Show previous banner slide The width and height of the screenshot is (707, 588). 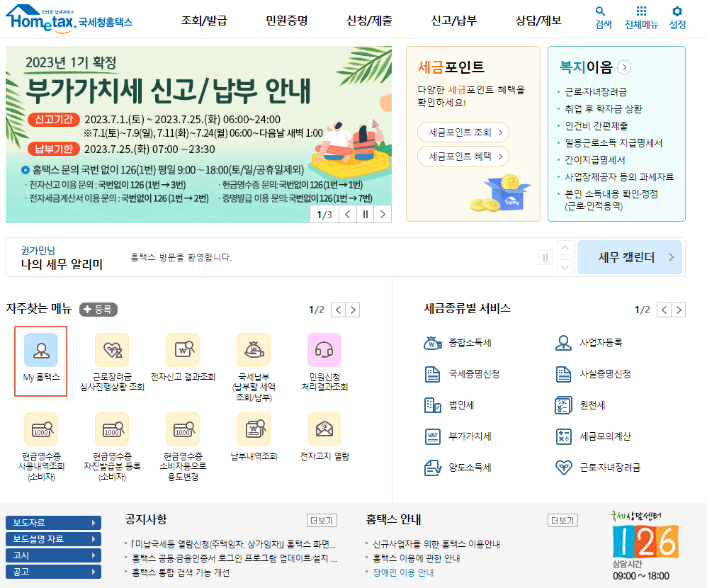tap(348, 214)
